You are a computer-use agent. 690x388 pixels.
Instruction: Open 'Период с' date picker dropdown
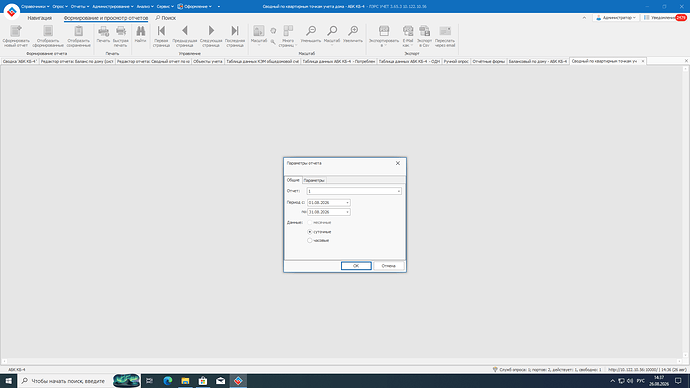347,202
